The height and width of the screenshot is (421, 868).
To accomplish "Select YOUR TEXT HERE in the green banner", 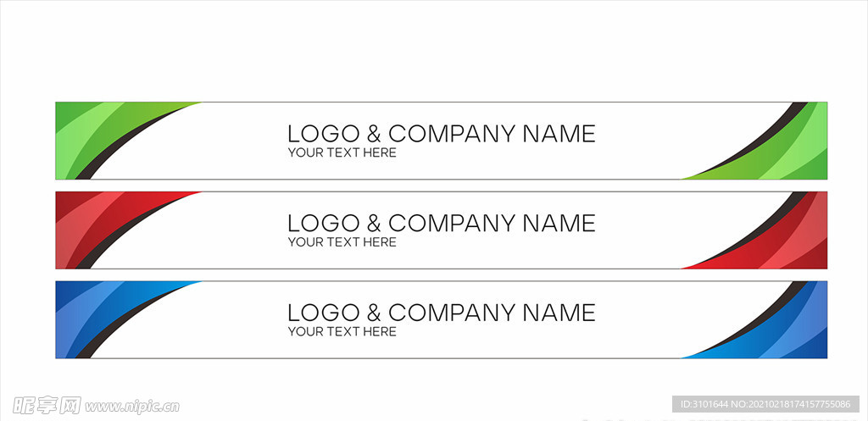I will pyautogui.click(x=342, y=152).
